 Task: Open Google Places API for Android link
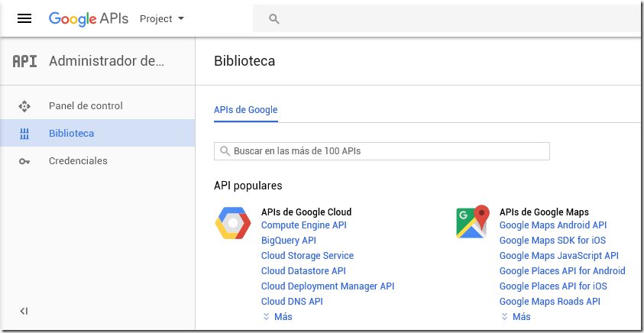tap(562, 271)
